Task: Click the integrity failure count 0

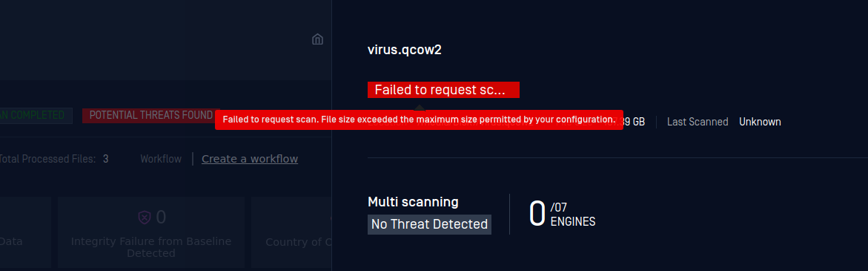Action: pos(161,218)
